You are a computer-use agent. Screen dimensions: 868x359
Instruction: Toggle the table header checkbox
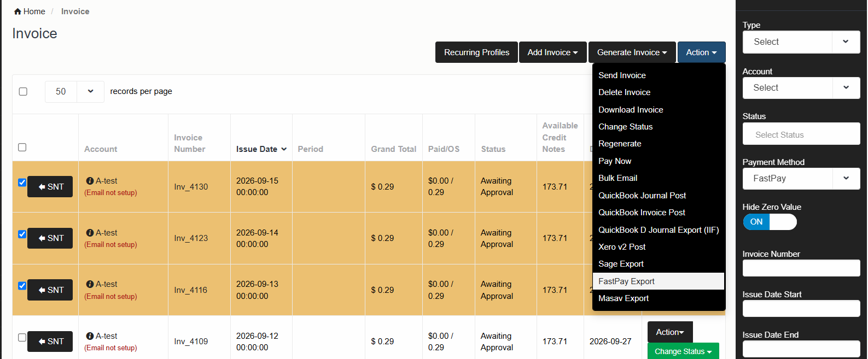(x=22, y=147)
